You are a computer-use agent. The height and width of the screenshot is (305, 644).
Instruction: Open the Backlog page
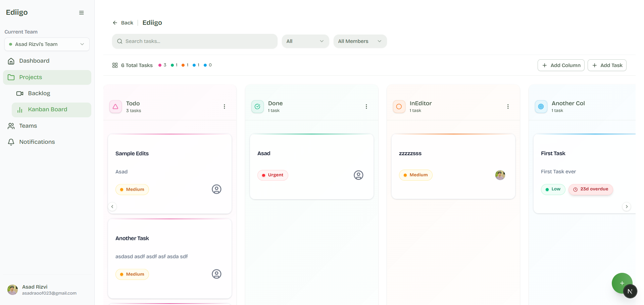51,93
